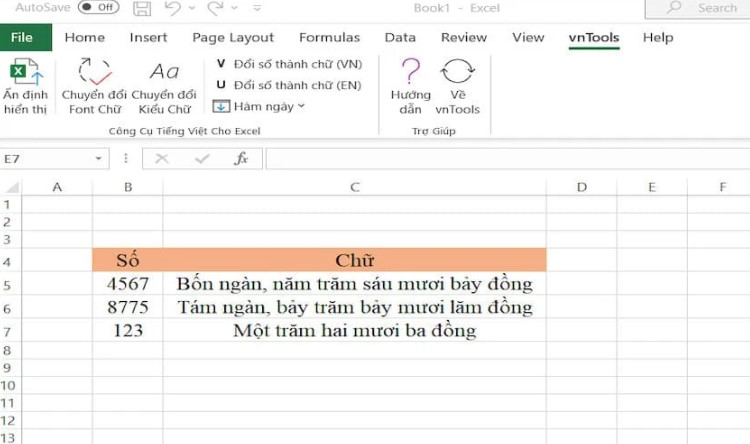This screenshot has height=444, width=750.
Task: Open the Help tab
Action: (658, 37)
